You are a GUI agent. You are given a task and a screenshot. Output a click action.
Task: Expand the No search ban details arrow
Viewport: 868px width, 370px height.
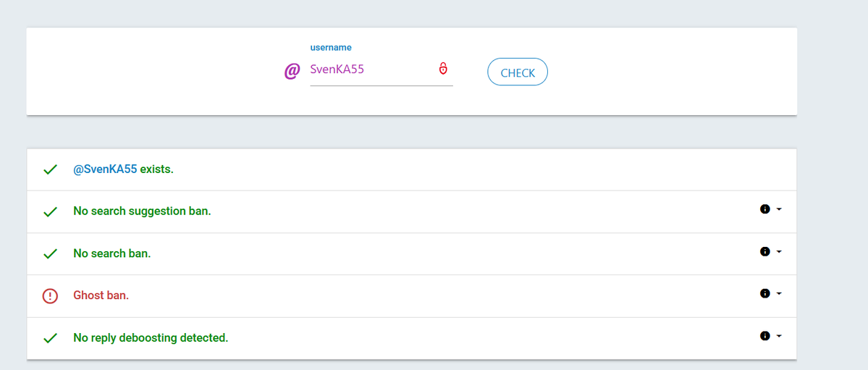point(779,251)
